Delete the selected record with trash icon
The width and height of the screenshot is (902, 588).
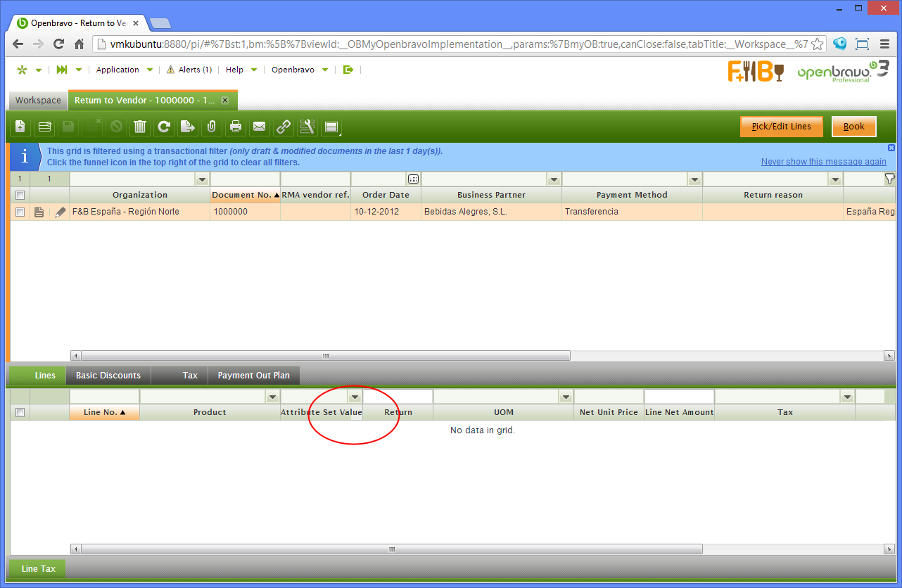click(140, 127)
